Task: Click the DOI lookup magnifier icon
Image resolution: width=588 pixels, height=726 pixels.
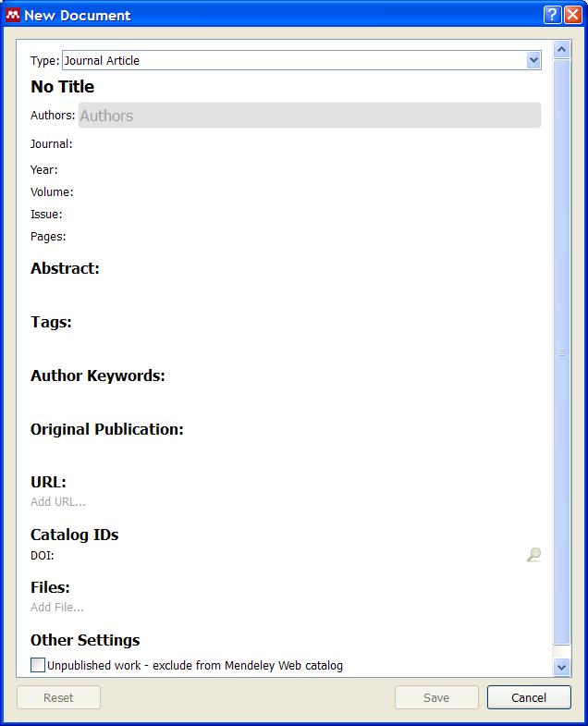Action: point(533,555)
